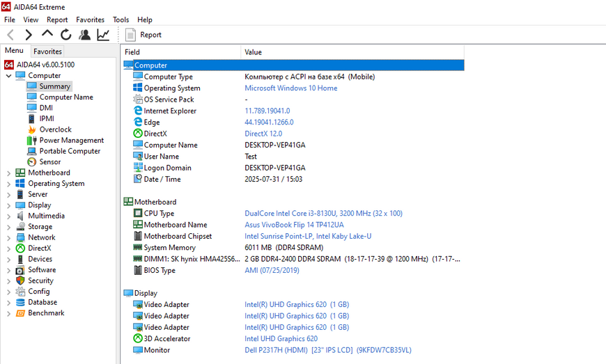Select the DirectX icon in tree
Screen dimensions: 606x364
pos(20,248)
